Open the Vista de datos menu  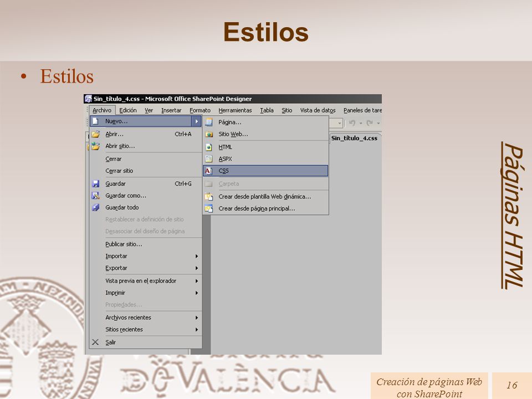tap(318, 110)
